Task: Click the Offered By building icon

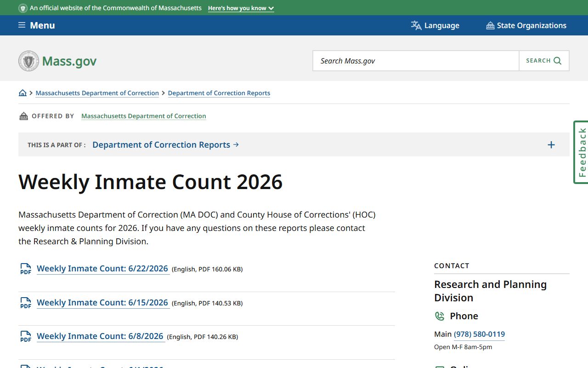Action: tap(23, 116)
